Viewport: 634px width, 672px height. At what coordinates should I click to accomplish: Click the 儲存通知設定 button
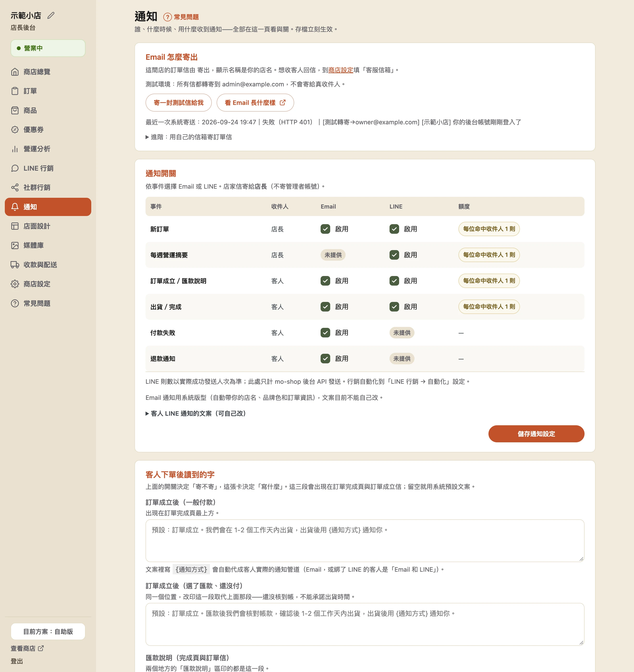click(x=536, y=434)
